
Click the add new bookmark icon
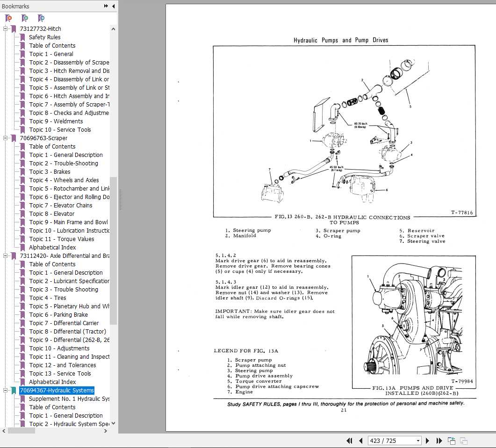(x=25, y=18)
